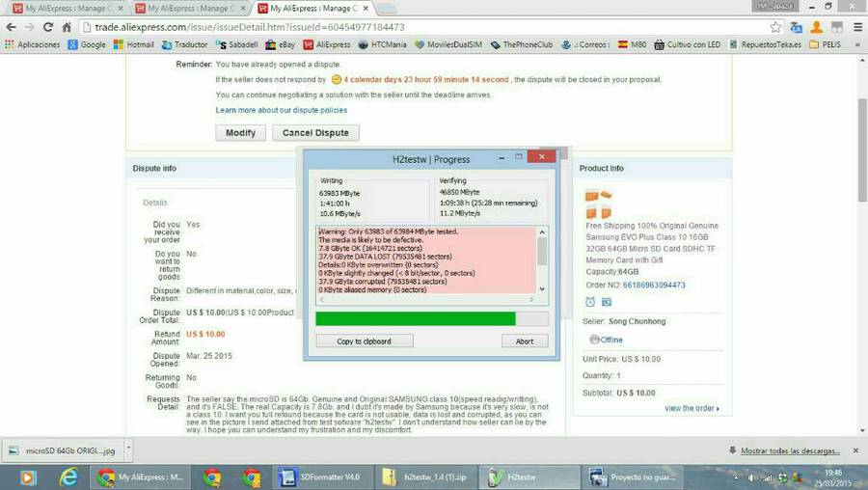Open the Chrome hamburger menu
Viewport: 868px width, 490px height.
(x=857, y=27)
